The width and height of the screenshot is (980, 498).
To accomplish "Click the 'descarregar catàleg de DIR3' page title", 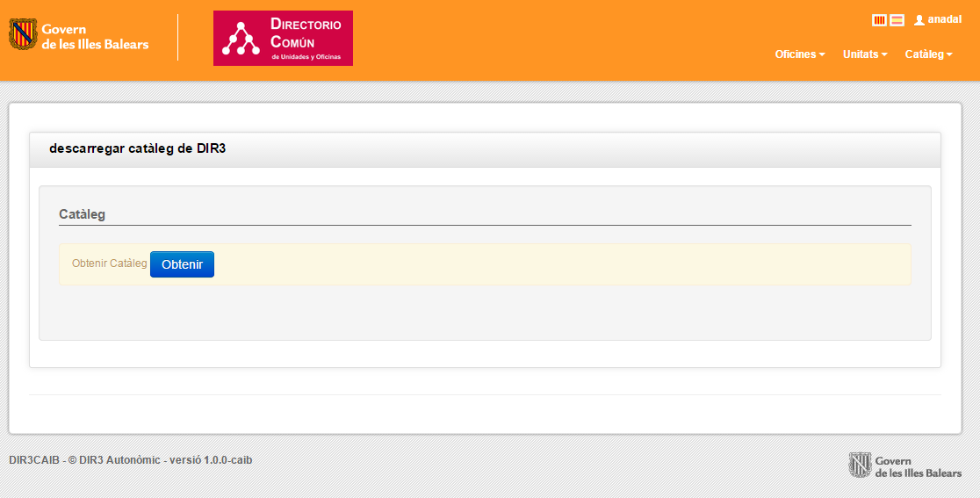I will pyautogui.click(x=138, y=149).
